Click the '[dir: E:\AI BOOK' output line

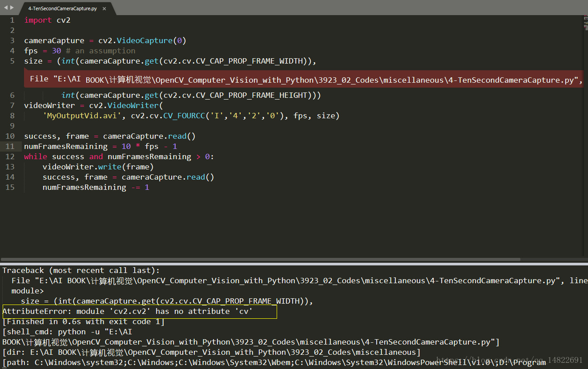211,352
